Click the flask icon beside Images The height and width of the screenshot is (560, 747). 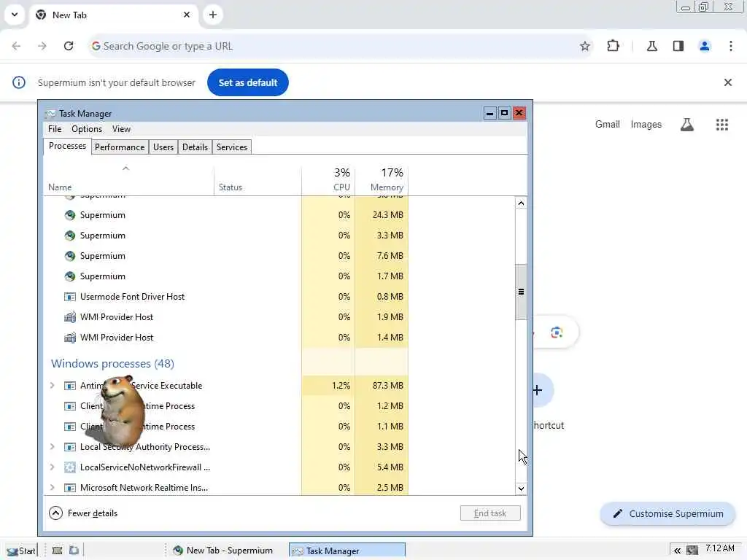(x=687, y=125)
